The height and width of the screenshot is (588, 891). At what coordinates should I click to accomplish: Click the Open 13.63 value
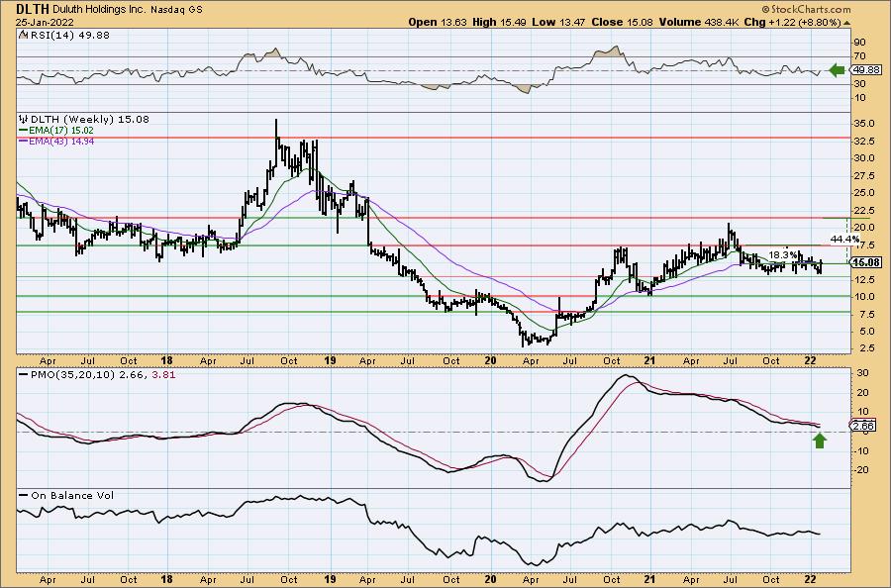[x=438, y=22]
